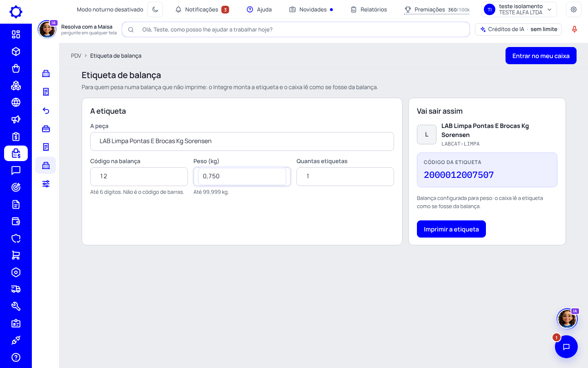Click the Entrar no meu caixa button
Image resolution: width=588 pixels, height=368 pixels.
coord(541,56)
